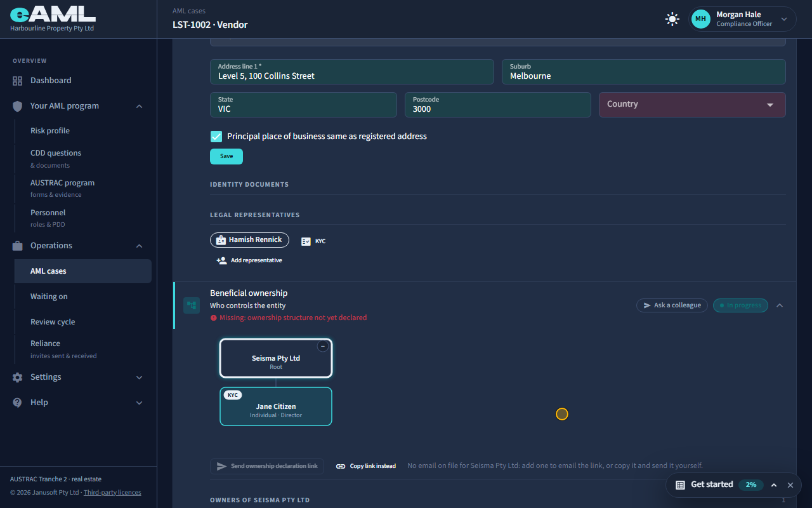The height and width of the screenshot is (508, 812).
Task: Collapse the Operations menu section
Action: tap(140, 246)
